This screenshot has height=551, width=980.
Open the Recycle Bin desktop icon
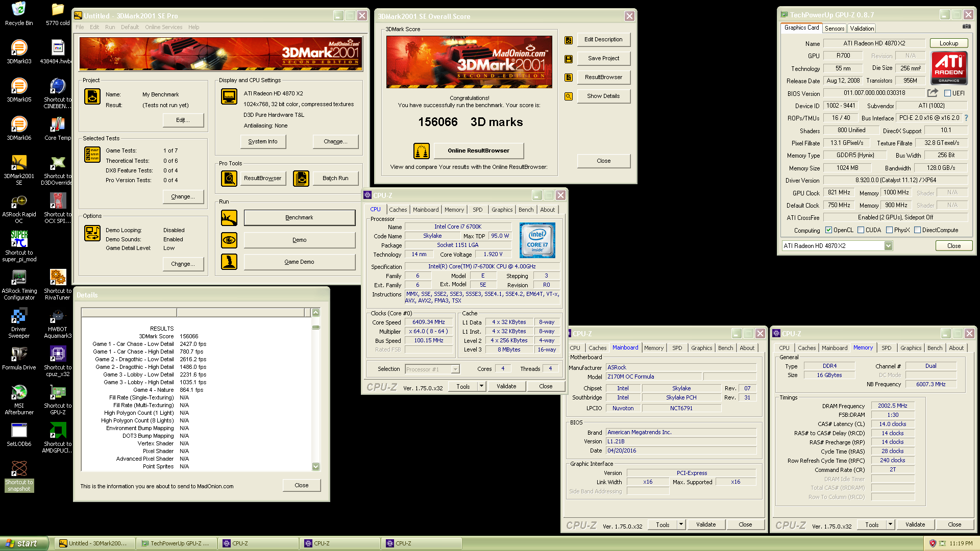point(19,14)
